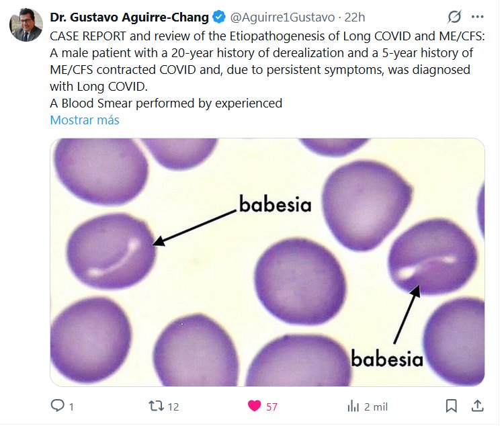The width and height of the screenshot is (504, 426).
Task: Open the repost arrows menu
Action: pyautogui.click(x=155, y=406)
